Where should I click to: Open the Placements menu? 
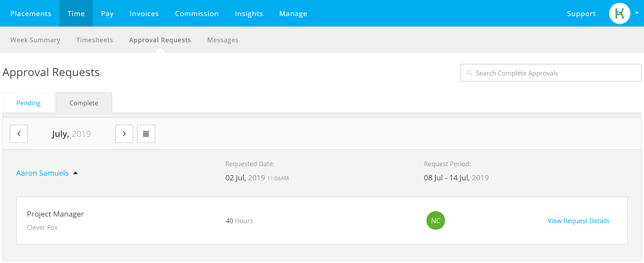point(31,14)
